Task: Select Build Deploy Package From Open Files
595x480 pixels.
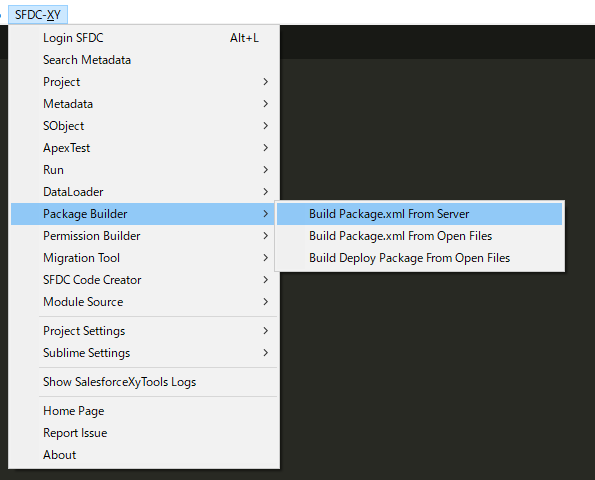Action: [x=419, y=258]
